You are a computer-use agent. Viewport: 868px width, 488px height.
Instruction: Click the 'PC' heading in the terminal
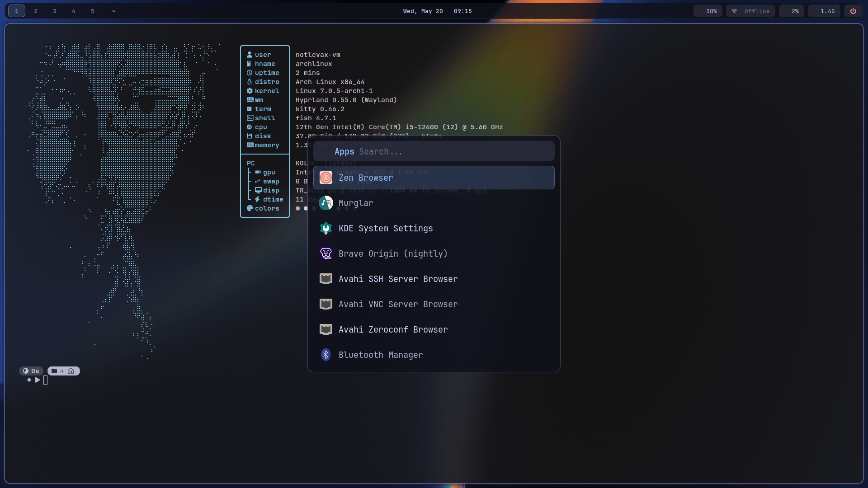coord(251,163)
